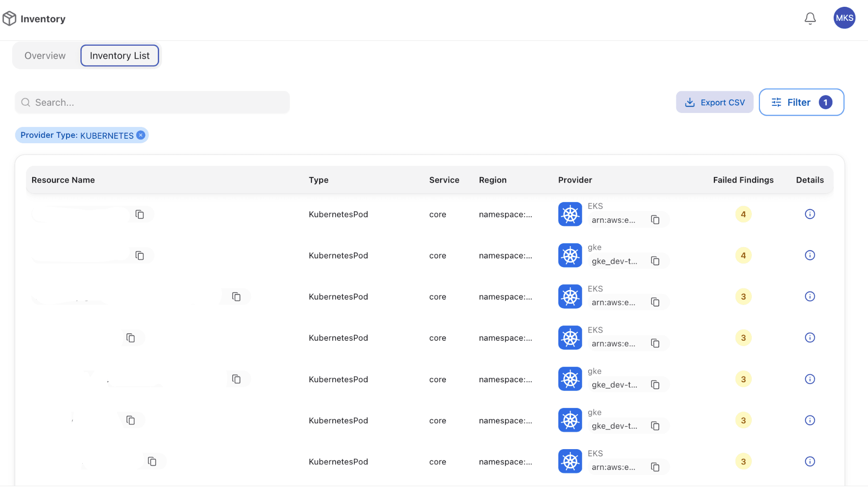
Task: Open details info icon on the last row
Action: 810,461
